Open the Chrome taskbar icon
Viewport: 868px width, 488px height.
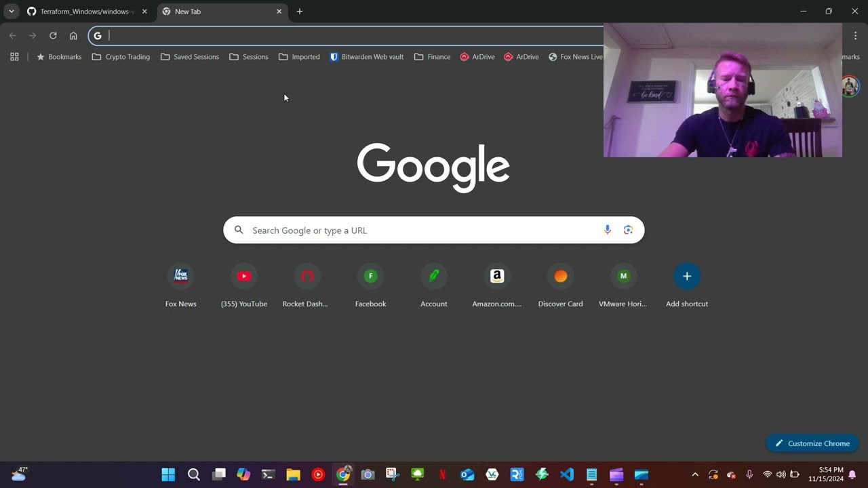tap(343, 474)
